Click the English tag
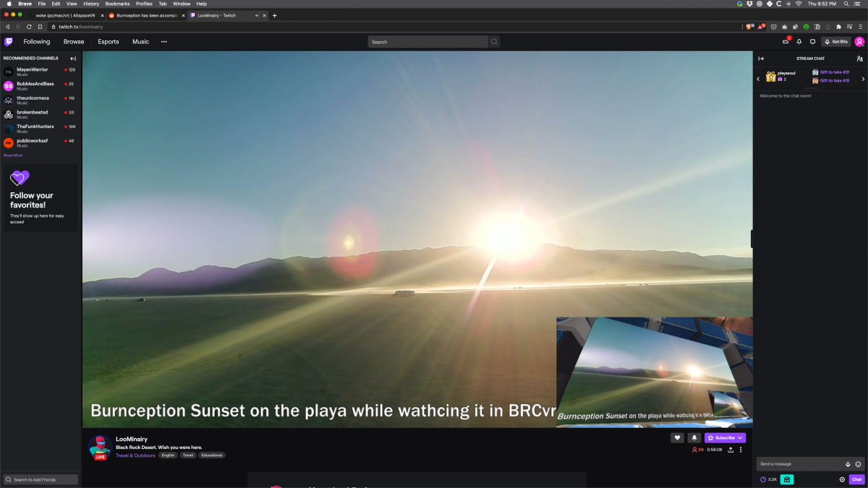Viewport: 868px width, 488px height. point(168,455)
